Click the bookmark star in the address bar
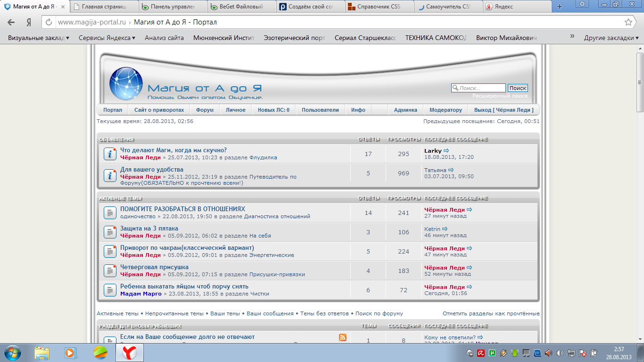The height and width of the screenshot is (362, 644). [x=628, y=22]
